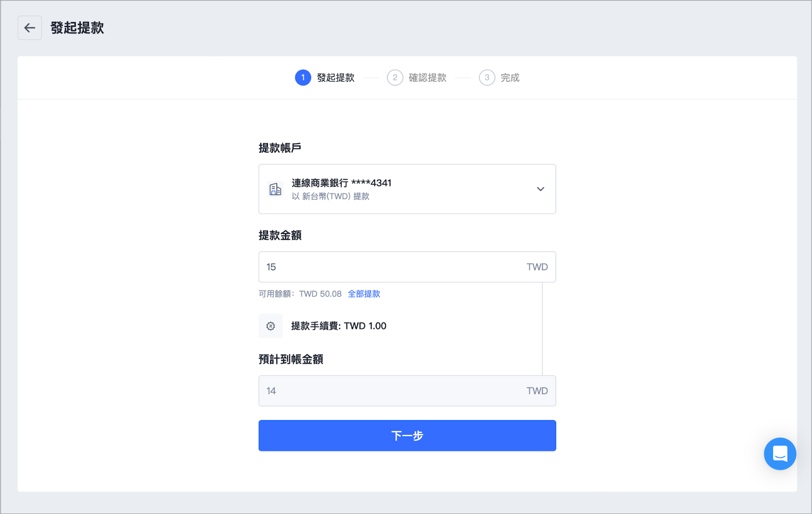
Task: Click the 提款手續費: TWD 1.00 text
Action: (x=339, y=326)
